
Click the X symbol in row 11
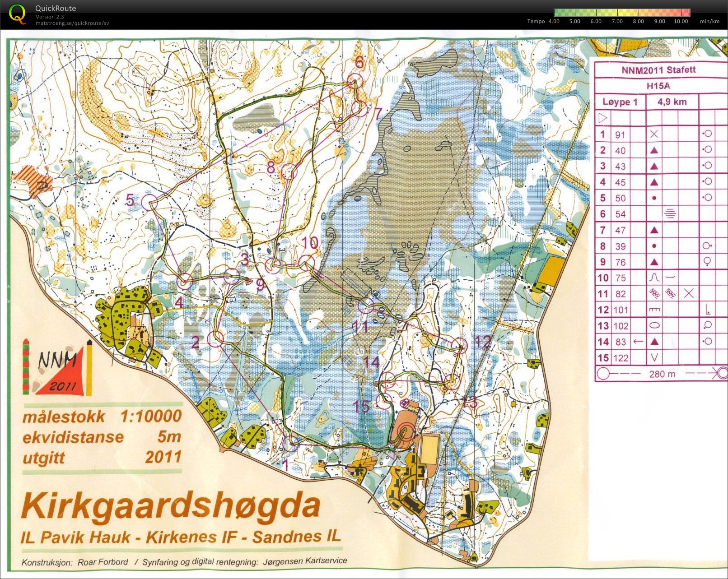coord(688,294)
